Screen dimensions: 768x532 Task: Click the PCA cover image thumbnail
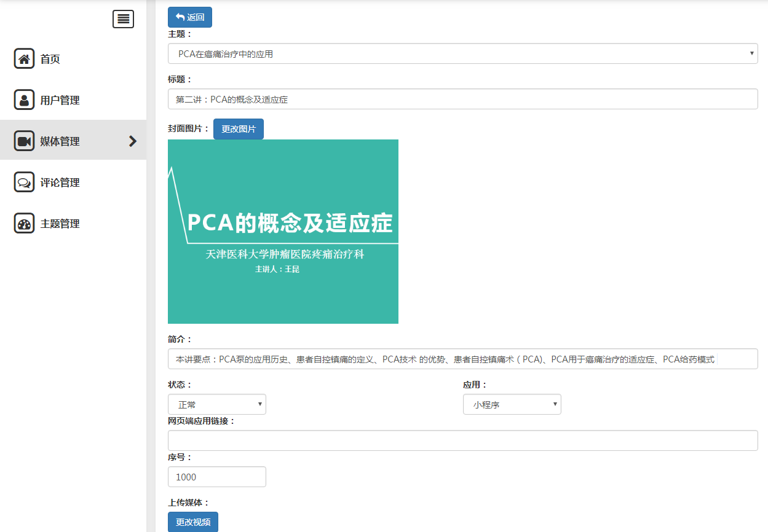coord(283,232)
